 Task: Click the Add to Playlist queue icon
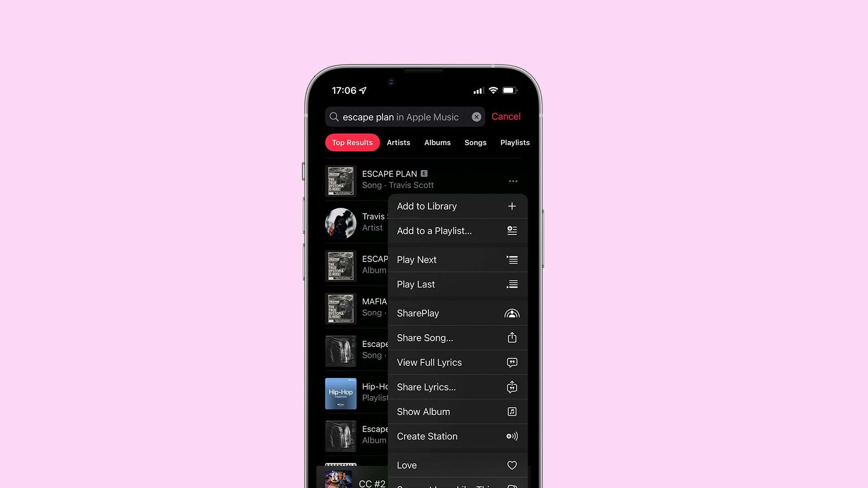[x=511, y=230]
